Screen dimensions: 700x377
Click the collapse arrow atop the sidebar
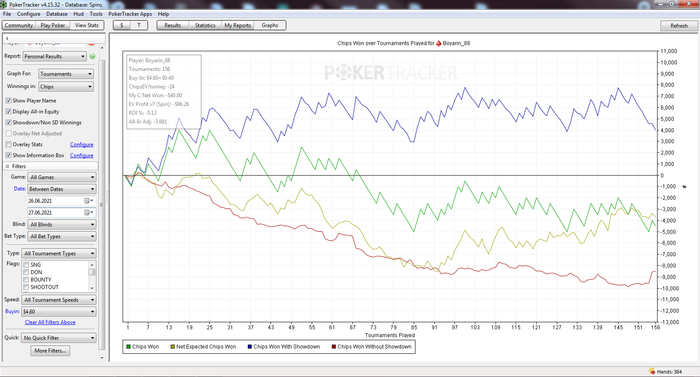[x=7, y=38]
